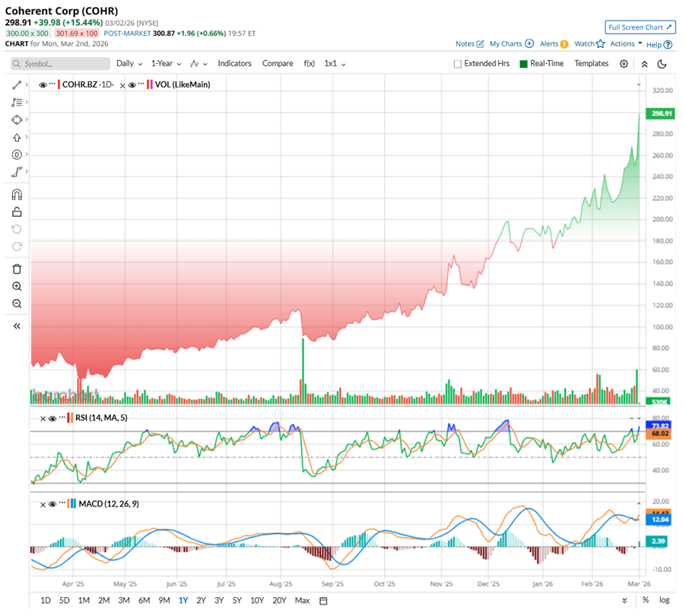Select the 3M time range
Image resolution: width=686 pixels, height=616 pixels.
coord(124,601)
